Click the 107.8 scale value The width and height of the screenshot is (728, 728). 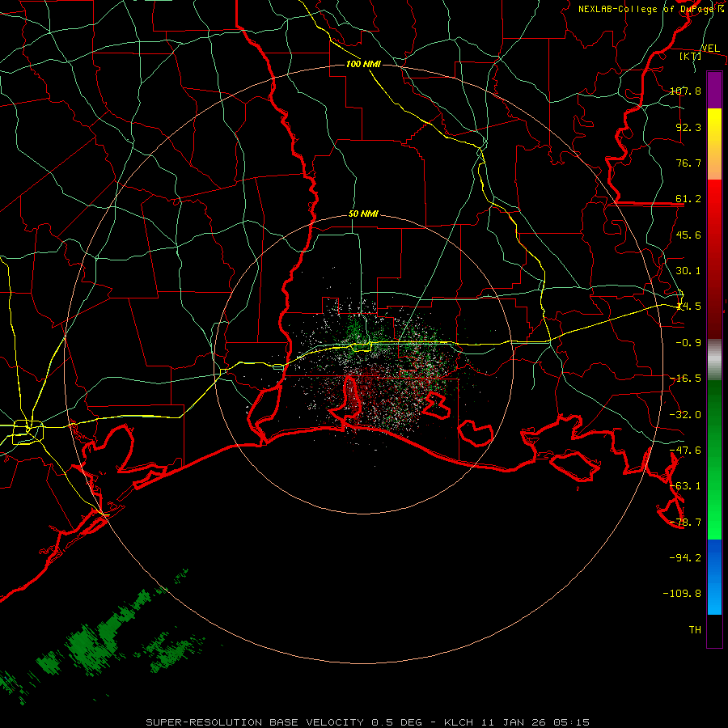pos(686,91)
